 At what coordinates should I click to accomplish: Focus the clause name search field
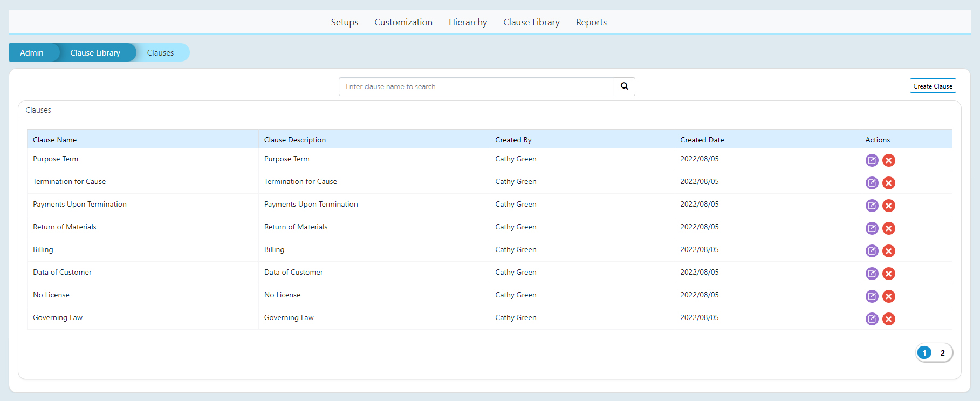476,86
